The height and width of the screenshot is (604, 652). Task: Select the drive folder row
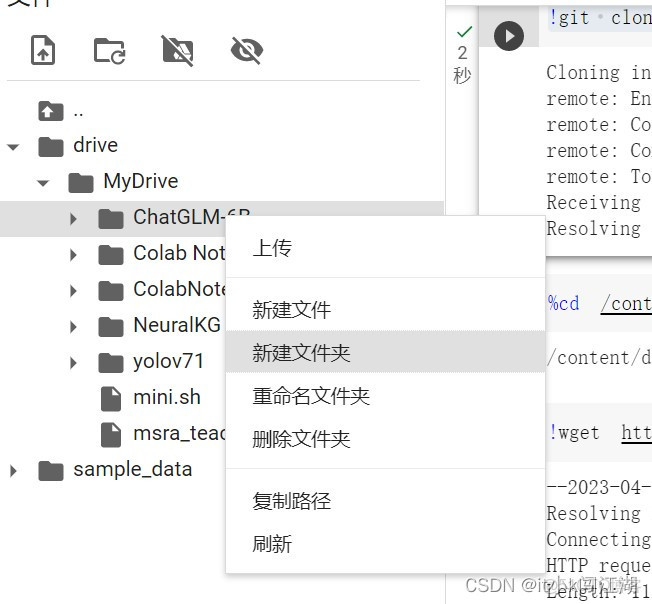point(222,146)
